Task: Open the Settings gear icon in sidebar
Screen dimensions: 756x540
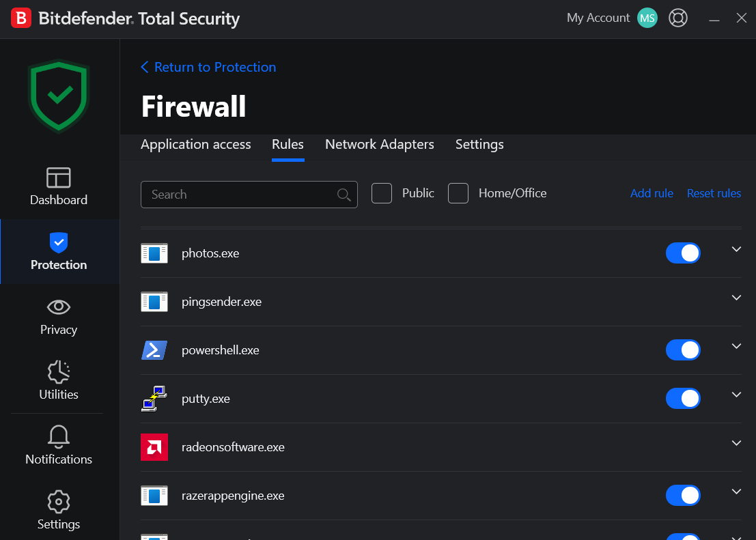Action: [59, 501]
